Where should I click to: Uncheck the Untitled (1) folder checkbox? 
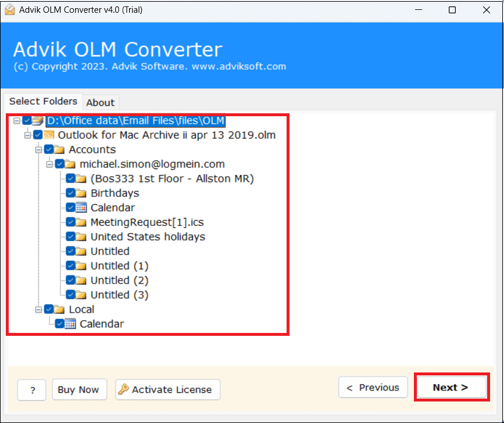[x=70, y=266]
